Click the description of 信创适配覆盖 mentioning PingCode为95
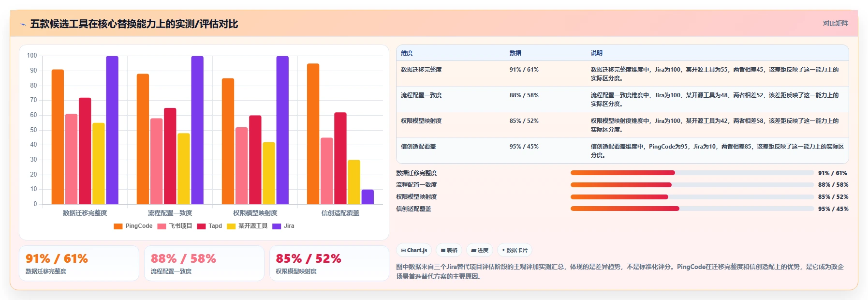Viewport: 868px width, 300px height. (x=717, y=151)
